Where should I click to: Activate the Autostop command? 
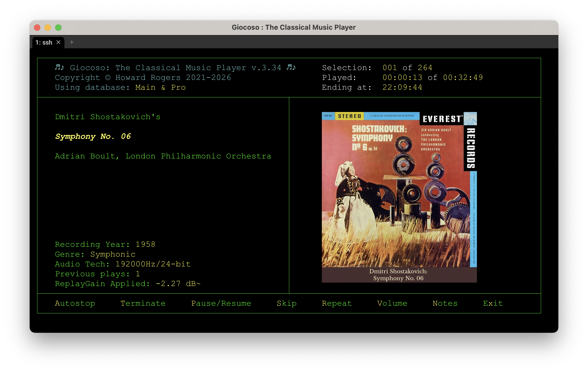75,303
